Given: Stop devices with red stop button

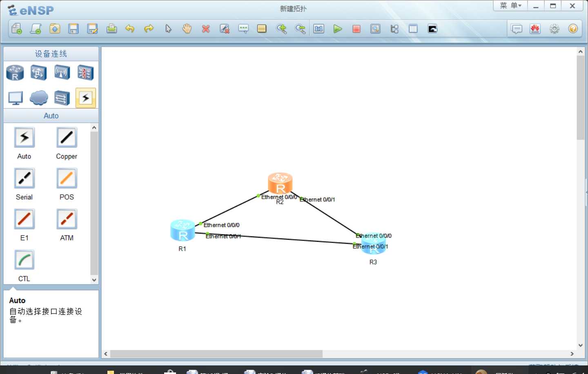Looking at the screenshot, I should 356,29.
